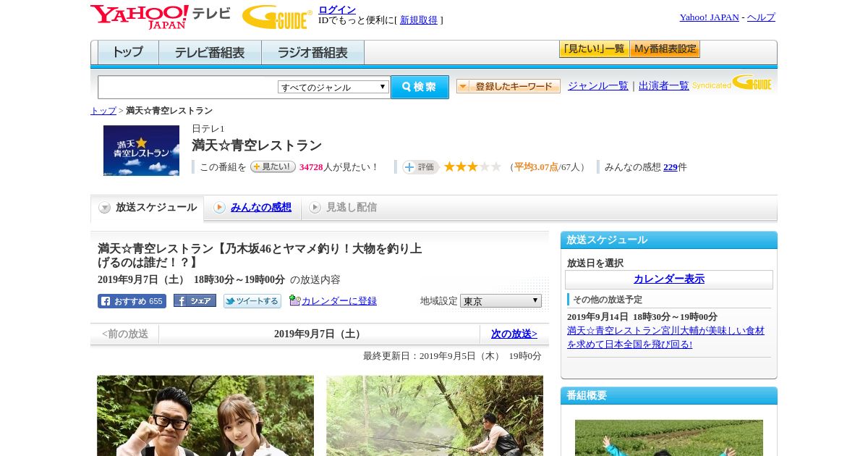Click the カレンダーに登録 link

click(339, 300)
